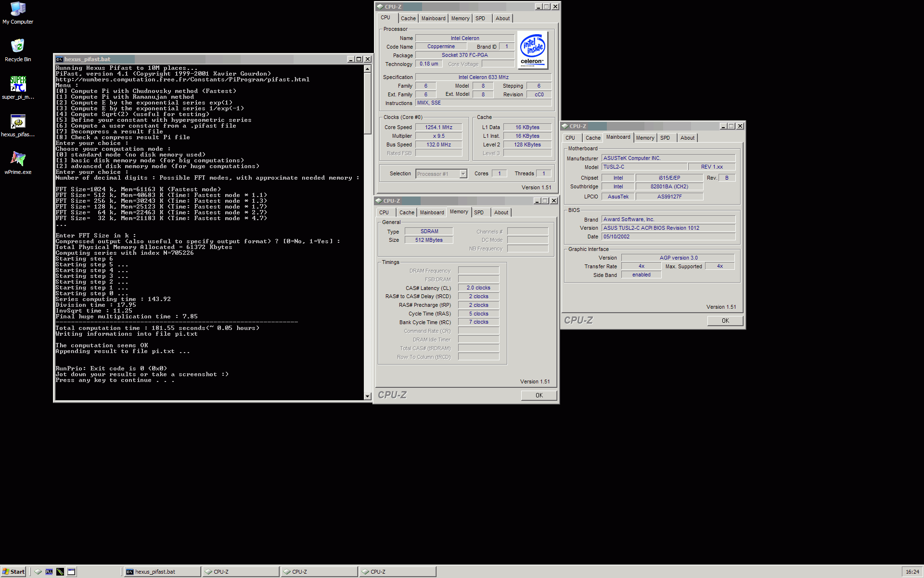Switch to hexus_pifast.bat taskbar button

(x=162, y=572)
